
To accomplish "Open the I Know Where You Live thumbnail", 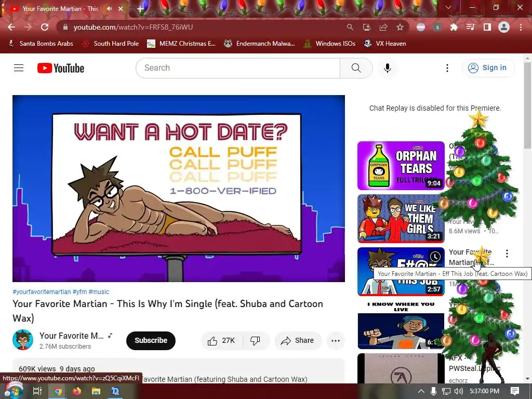I will [401, 325].
